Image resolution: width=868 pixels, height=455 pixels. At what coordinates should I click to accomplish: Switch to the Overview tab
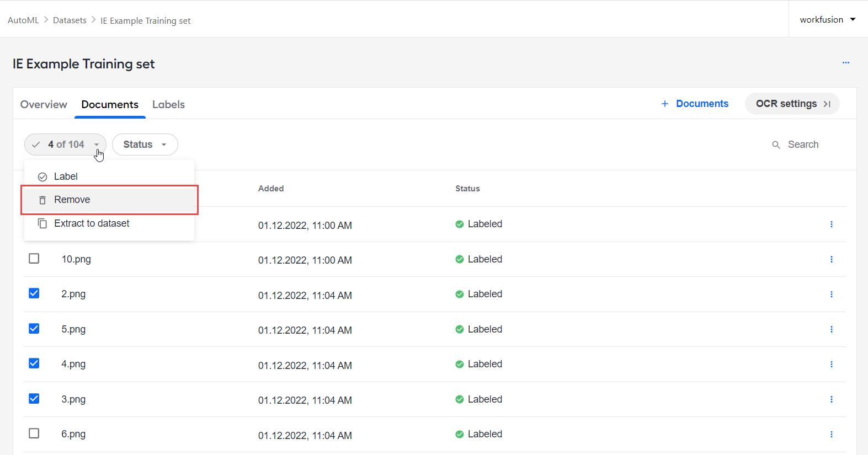pyautogui.click(x=44, y=104)
